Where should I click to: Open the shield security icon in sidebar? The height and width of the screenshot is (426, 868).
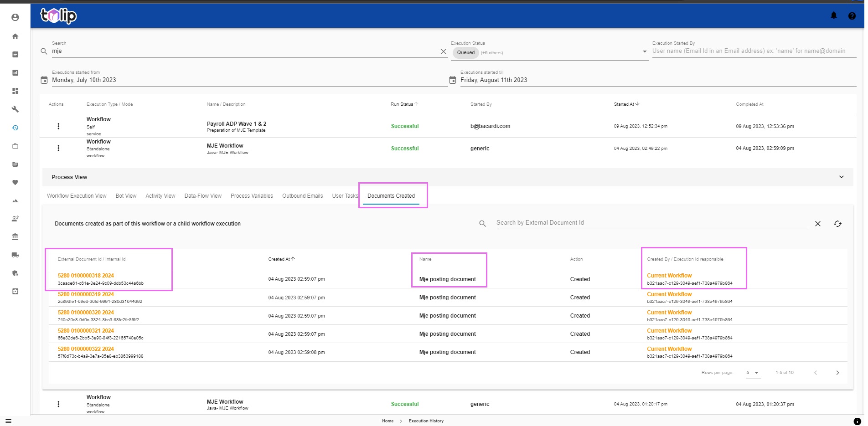15,273
